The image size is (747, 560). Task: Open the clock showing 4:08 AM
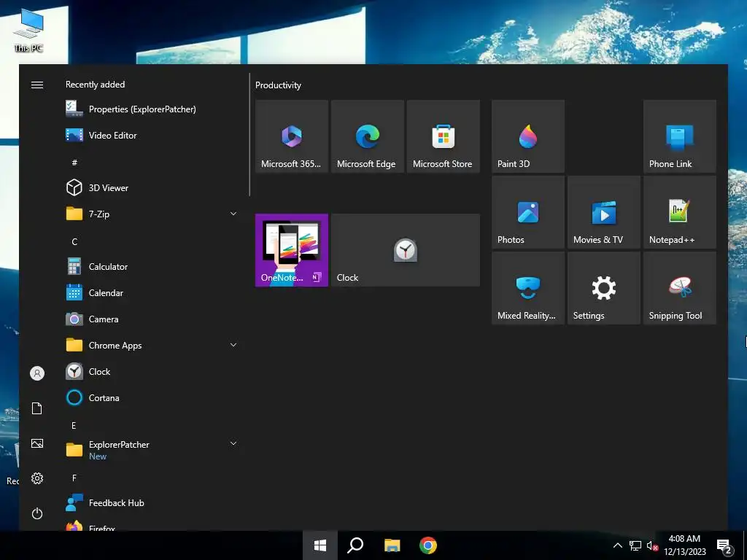(x=684, y=545)
